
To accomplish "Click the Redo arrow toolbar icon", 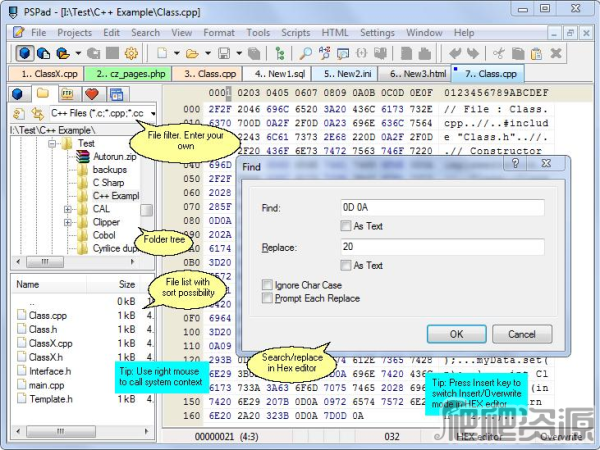I will pos(473,53).
